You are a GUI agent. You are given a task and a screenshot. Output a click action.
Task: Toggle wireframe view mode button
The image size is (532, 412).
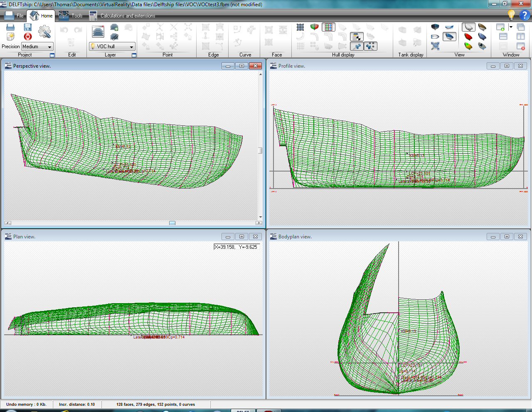pyautogui.click(x=468, y=27)
